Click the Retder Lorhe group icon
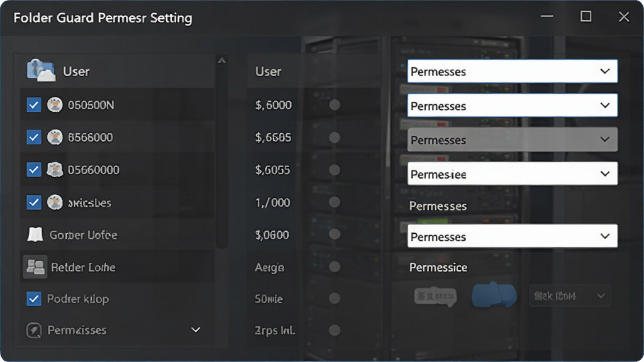This screenshot has width=644, height=362. 35,267
